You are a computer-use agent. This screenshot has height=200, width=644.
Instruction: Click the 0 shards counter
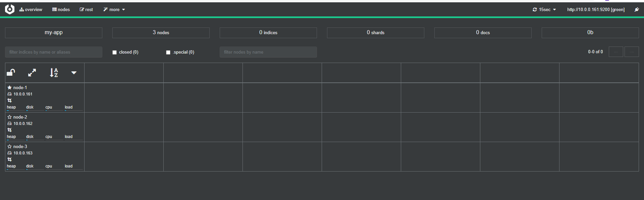(376, 32)
